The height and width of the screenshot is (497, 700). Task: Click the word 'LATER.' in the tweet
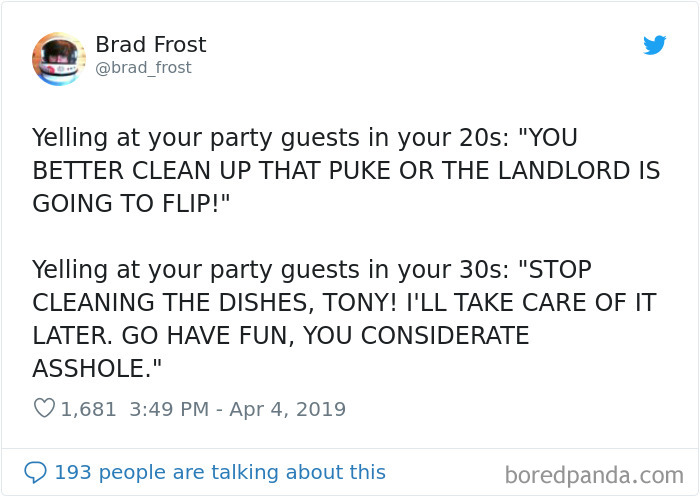[x=73, y=336]
